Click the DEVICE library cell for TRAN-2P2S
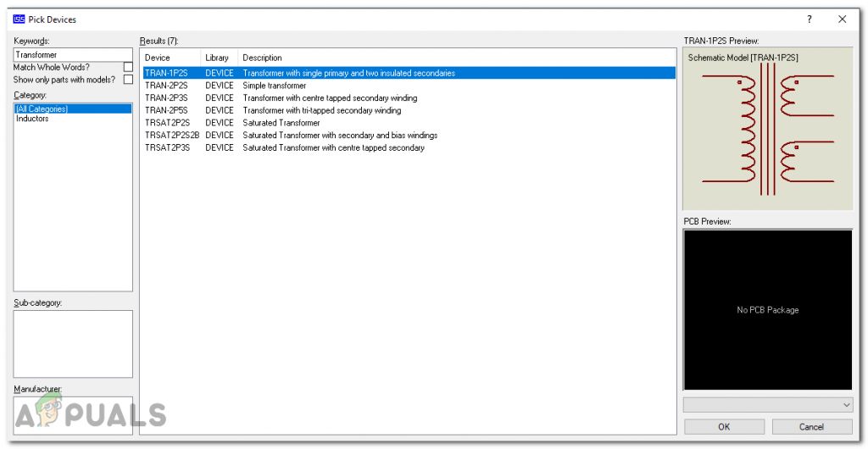This screenshot has width=868, height=449. (220, 86)
